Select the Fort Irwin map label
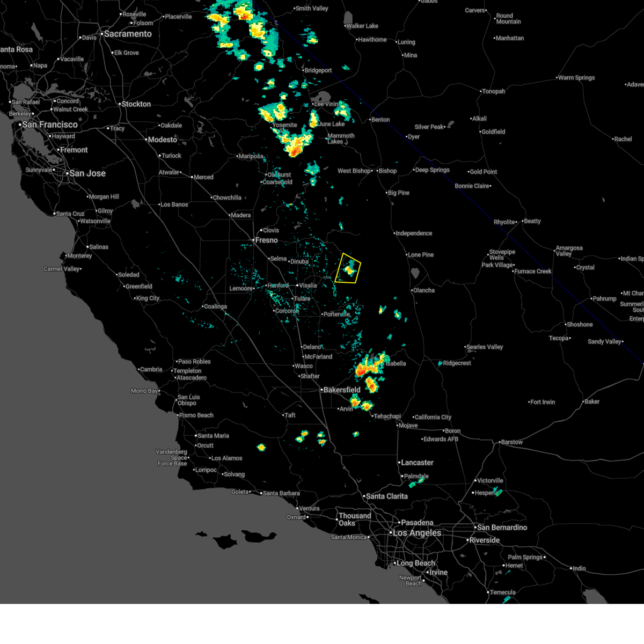 click(543, 402)
